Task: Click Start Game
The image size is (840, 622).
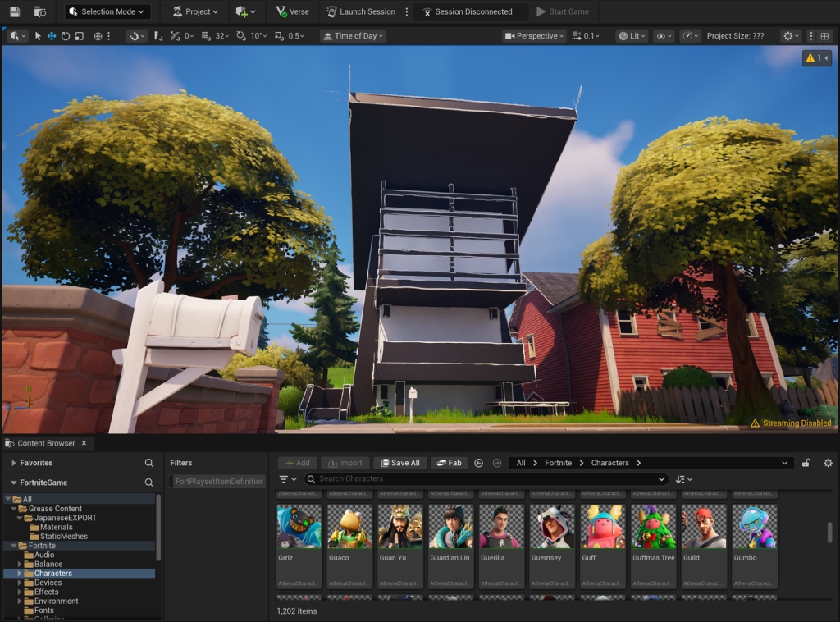Action: pos(563,11)
